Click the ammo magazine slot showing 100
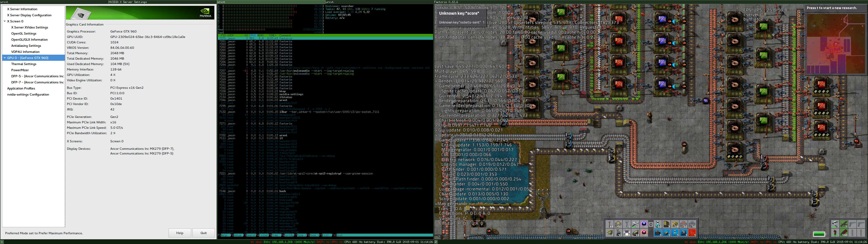 (x=844, y=233)
